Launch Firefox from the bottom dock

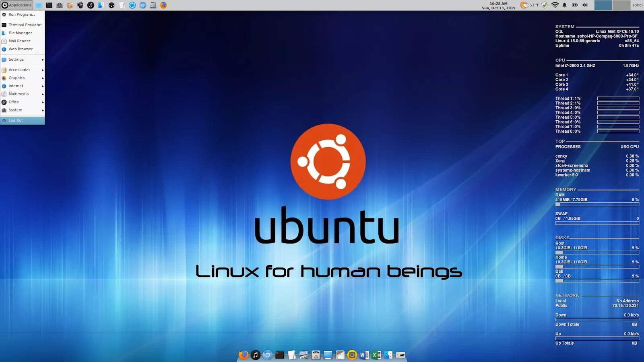pyautogui.click(x=243, y=355)
